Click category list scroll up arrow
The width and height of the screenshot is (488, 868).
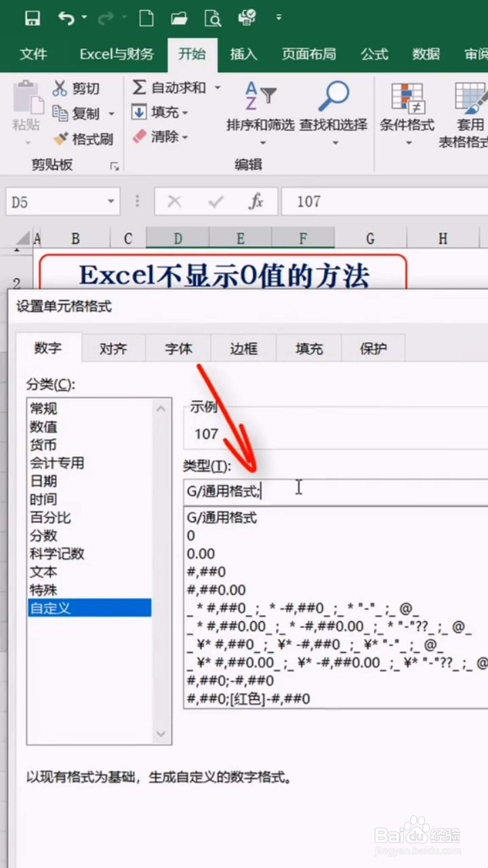point(161,408)
